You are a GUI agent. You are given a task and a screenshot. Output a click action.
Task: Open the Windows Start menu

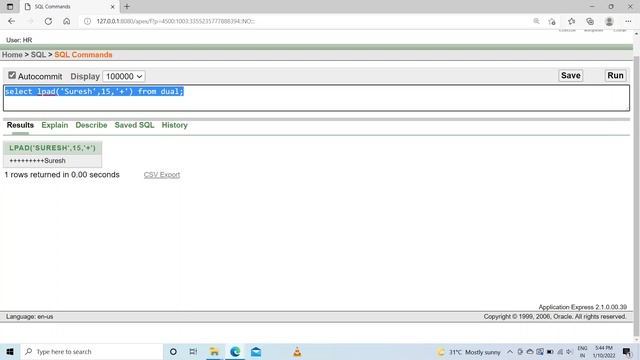tap(10, 351)
